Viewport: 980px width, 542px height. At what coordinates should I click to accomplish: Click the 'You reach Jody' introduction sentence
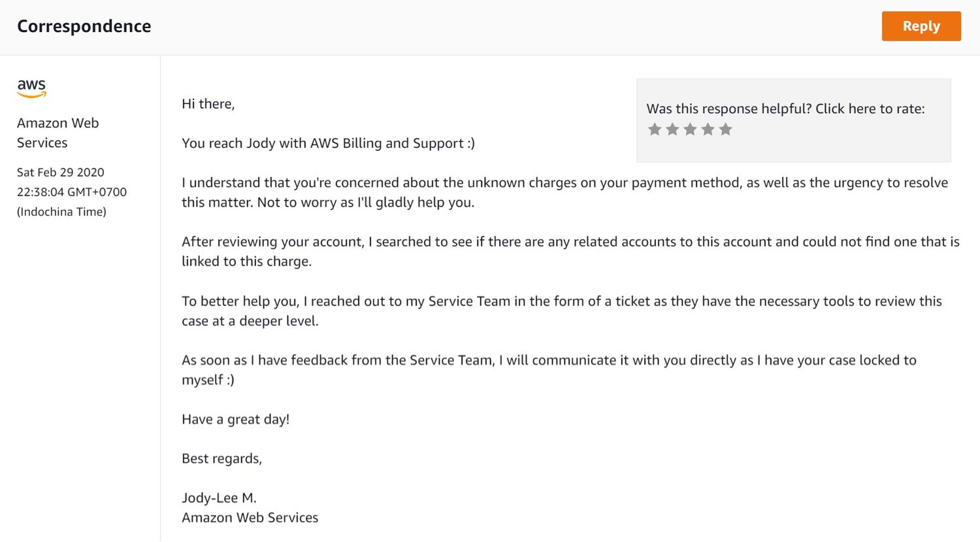[328, 143]
